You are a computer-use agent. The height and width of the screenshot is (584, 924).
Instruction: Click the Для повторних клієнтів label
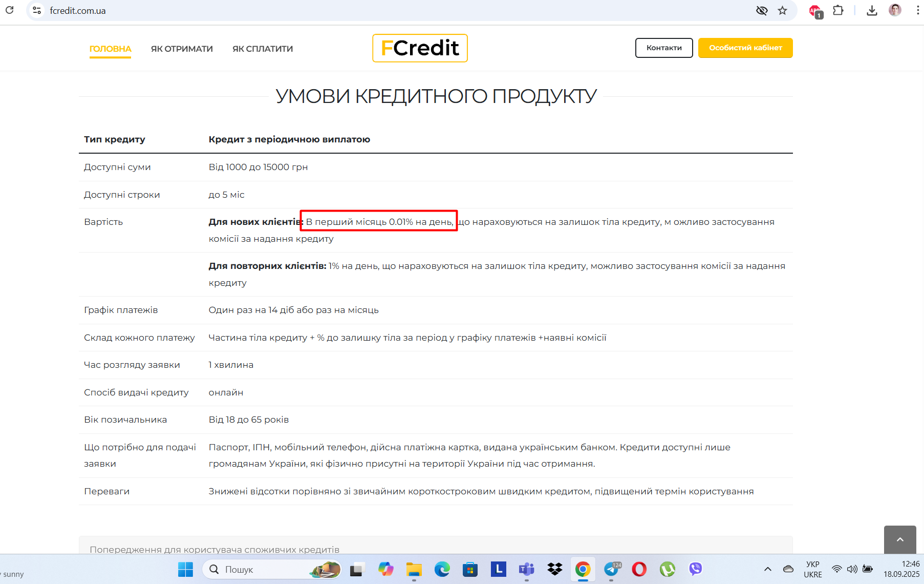pyautogui.click(x=267, y=266)
